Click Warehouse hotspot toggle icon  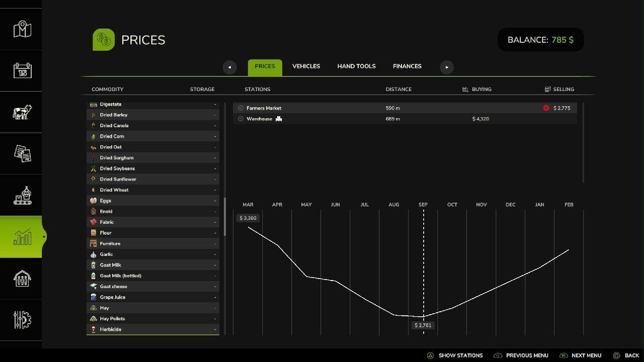240,119
